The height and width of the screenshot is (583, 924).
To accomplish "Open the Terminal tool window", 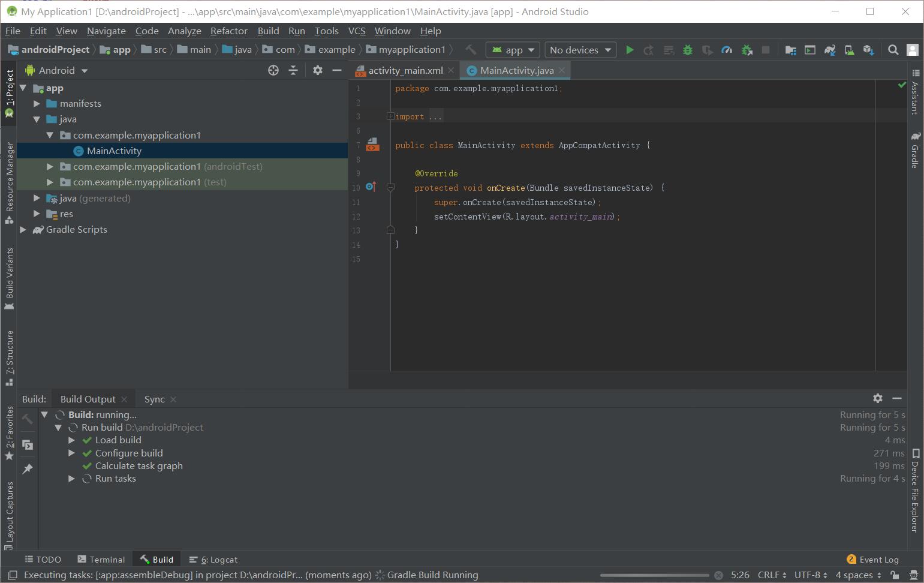I will (101, 559).
